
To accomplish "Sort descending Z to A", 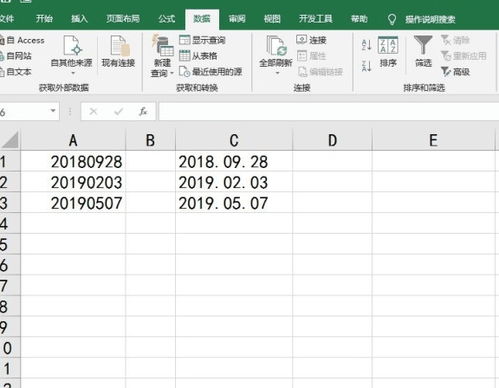I will coord(367,66).
